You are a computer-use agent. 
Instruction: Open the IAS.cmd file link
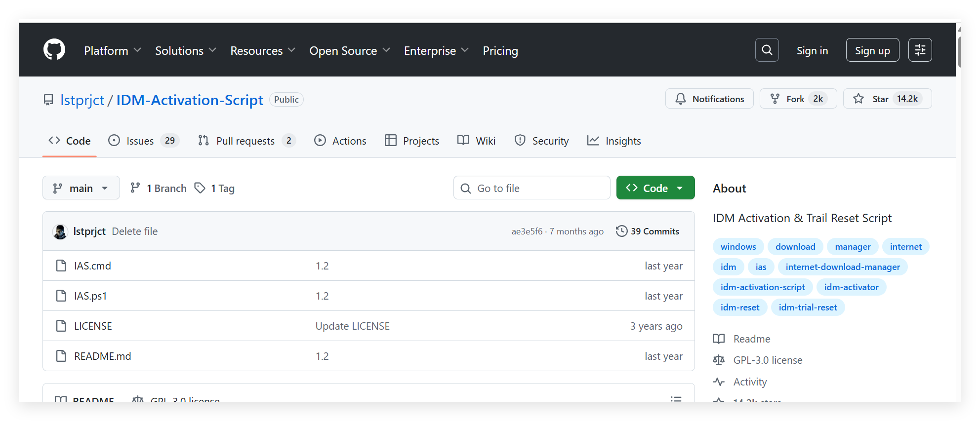click(x=92, y=266)
